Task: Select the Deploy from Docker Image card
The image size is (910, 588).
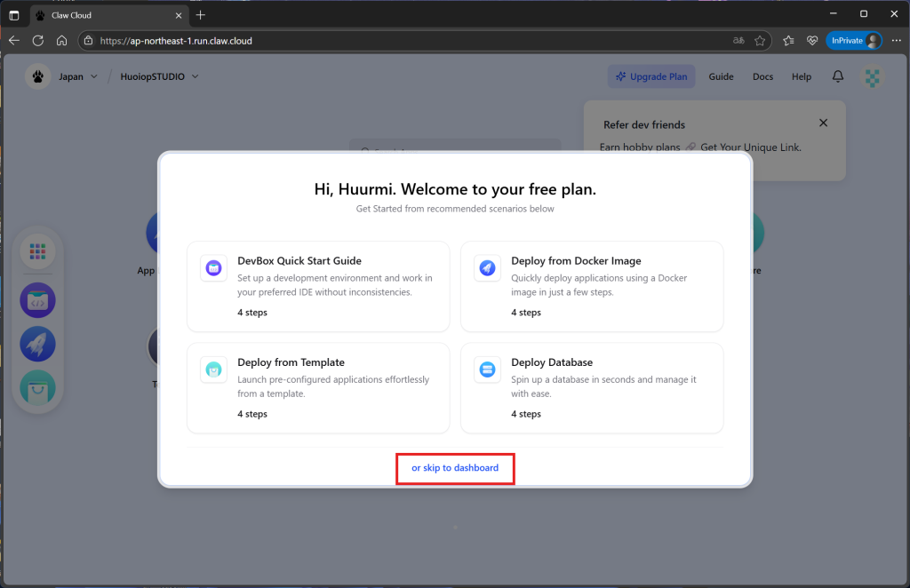Action: click(592, 287)
